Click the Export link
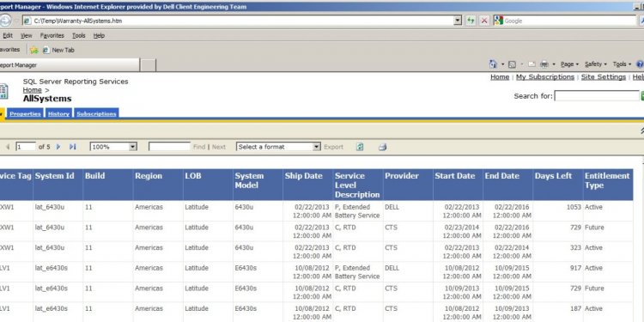The height and width of the screenshot is (322, 644). coord(333,147)
